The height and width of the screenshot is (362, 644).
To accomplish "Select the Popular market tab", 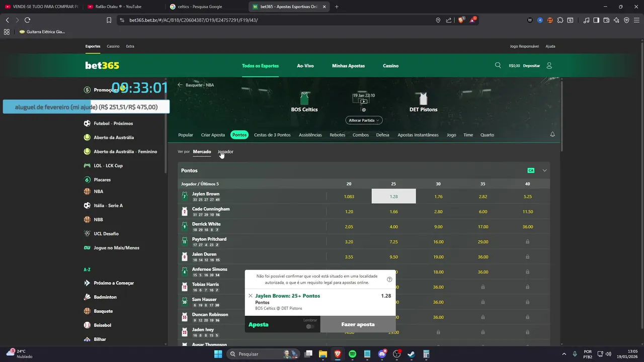I will (x=186, y=135).
